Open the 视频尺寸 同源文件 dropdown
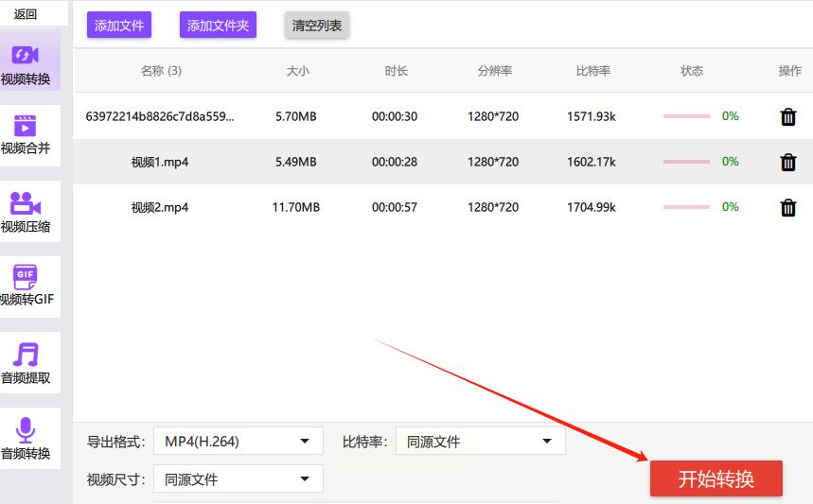Viewport: 813px width, 504px height. [x=239, y=479]
